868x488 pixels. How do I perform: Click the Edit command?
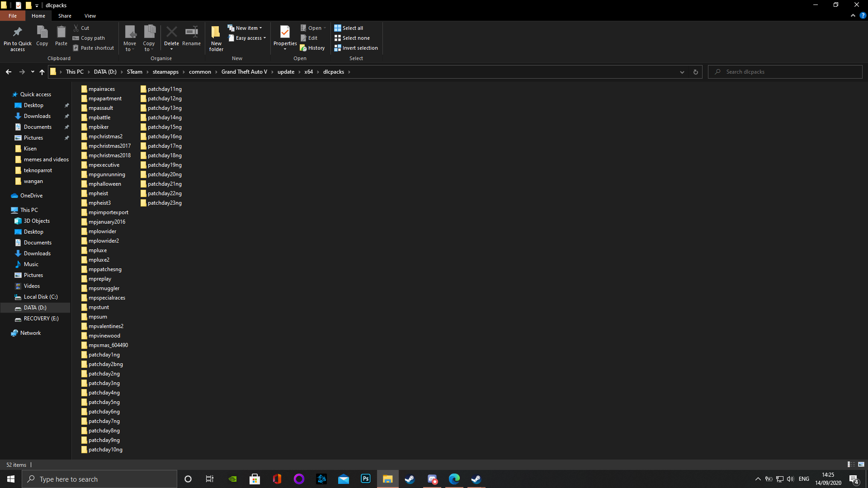309,38
